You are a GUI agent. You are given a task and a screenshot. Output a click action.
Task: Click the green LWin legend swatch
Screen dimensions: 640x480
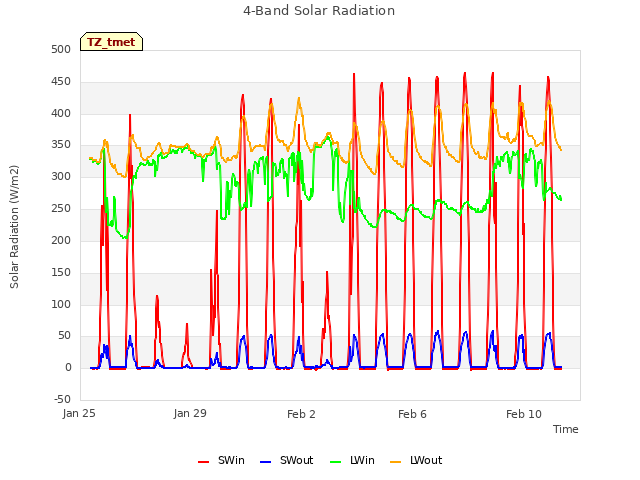[x=336, y=462]
